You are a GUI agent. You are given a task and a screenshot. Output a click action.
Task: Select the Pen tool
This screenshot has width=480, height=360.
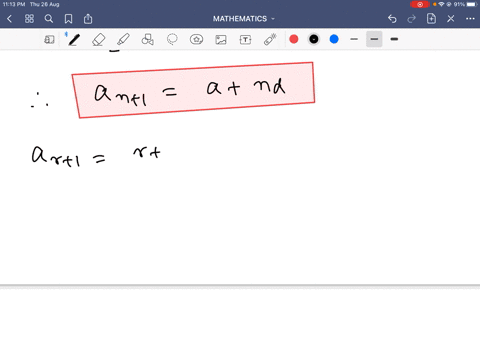(73, 40)
